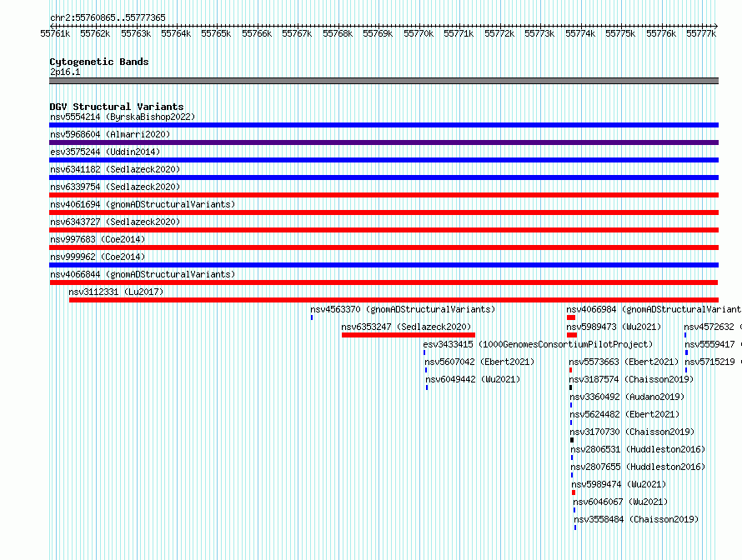Click variant label nsv5624482 (Ebert2021)
The width and height of the screenshot is (742, 560).
tap(624, 414)
